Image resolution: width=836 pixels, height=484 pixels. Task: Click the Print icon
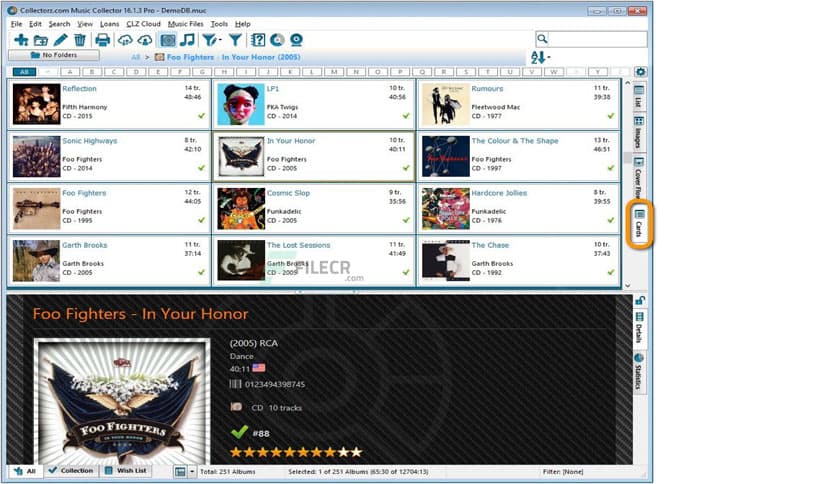point(102,40)
